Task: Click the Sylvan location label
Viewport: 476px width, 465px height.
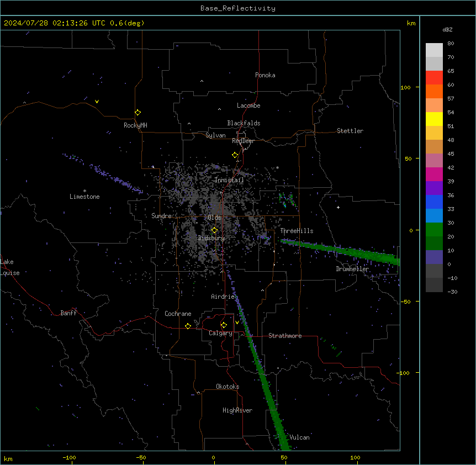Action: click(x=215, y=135)
